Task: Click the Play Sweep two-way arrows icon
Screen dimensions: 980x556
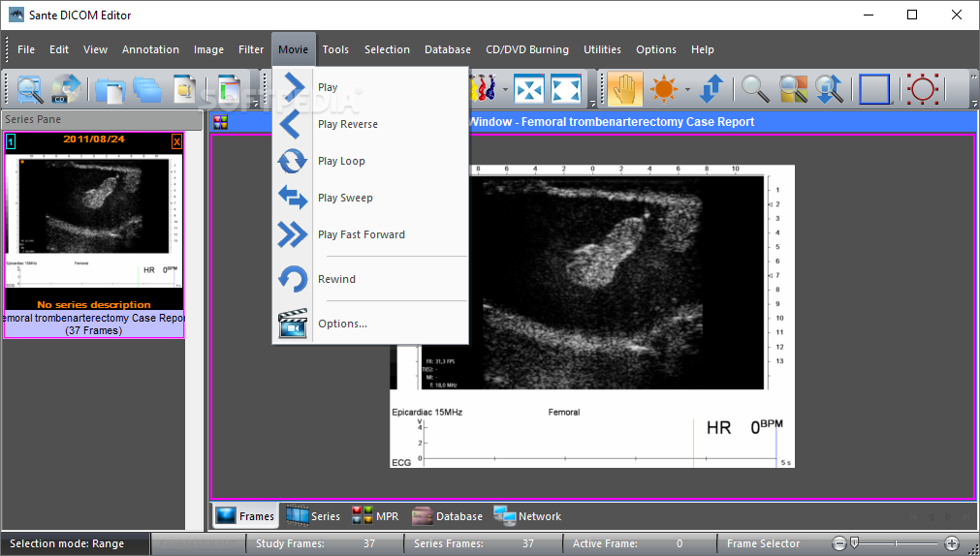Action: tap(293, 198)
